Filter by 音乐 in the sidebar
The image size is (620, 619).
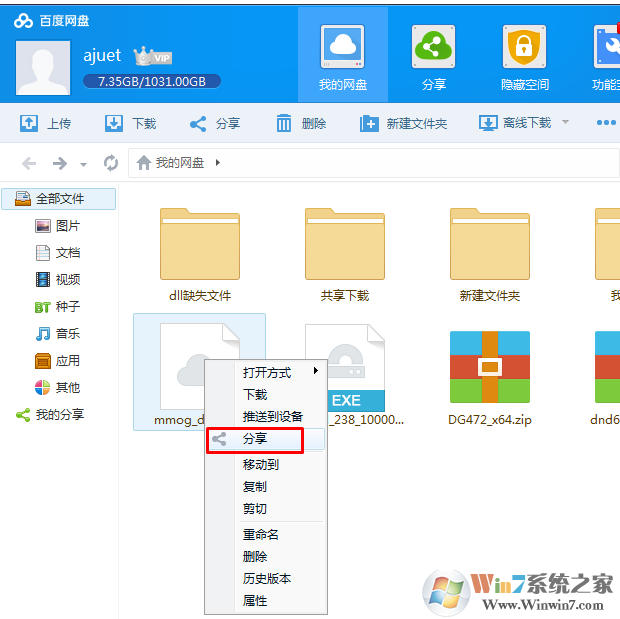[x=58, y=333]
